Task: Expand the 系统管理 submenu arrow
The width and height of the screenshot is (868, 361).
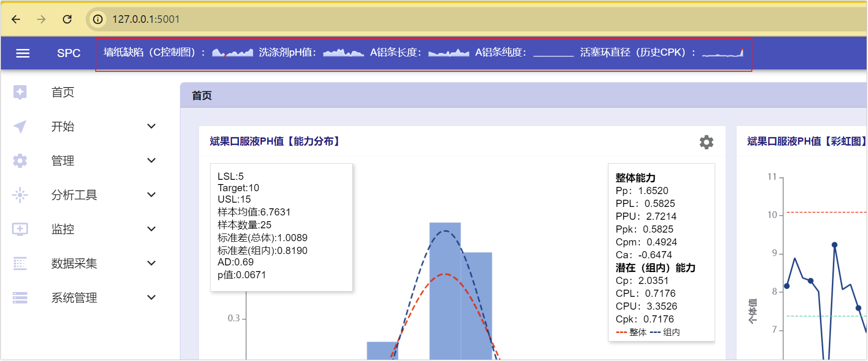Action: [x=151, y=298]
